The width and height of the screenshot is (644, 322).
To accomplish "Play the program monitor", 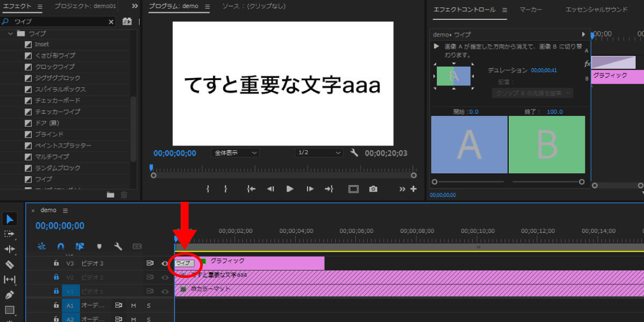I will coord(290,189).
